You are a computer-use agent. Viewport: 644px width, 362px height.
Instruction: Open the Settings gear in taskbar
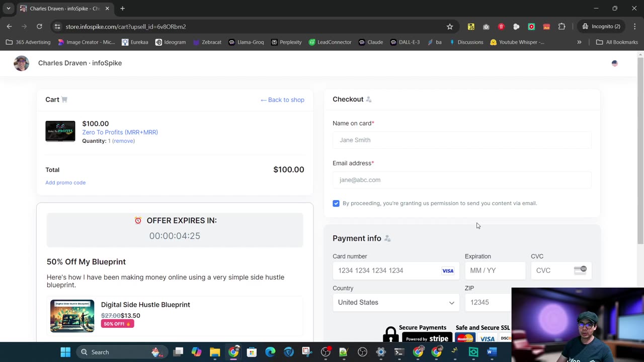pyautogui.click(x=381, y=352)
